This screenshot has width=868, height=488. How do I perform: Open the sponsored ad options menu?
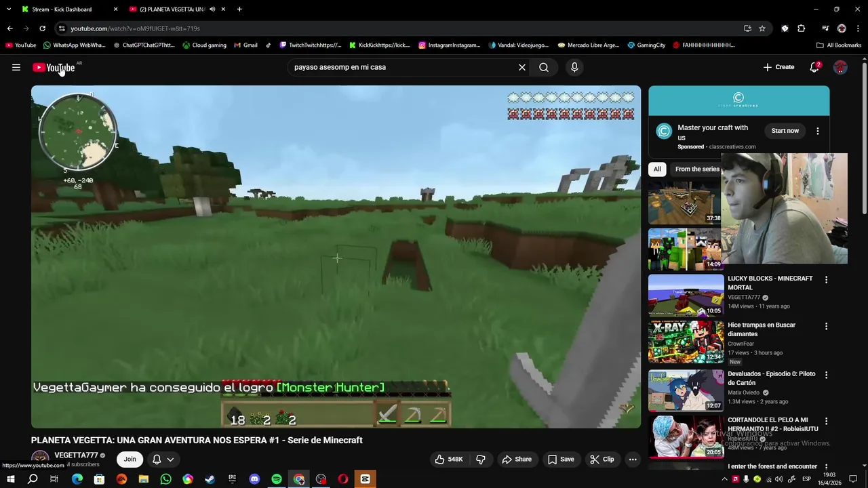(x=818, y=131)
